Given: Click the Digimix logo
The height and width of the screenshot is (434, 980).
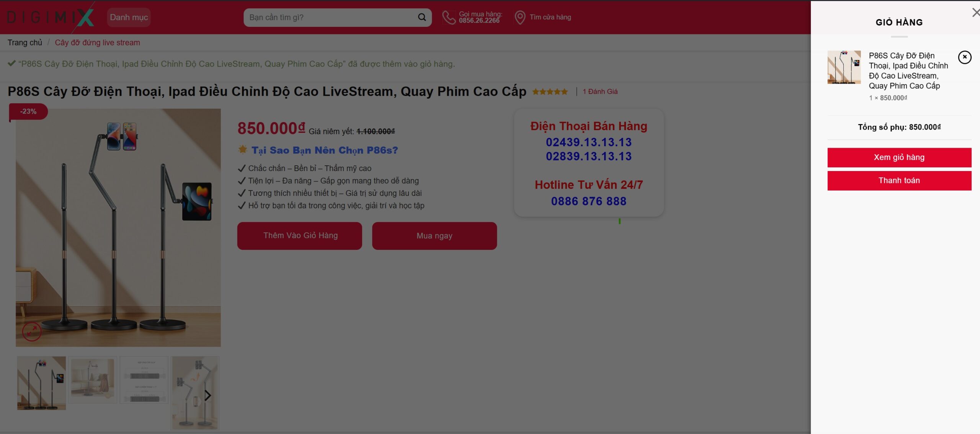Looking at the screenshot, I should [x=51, y=17].
